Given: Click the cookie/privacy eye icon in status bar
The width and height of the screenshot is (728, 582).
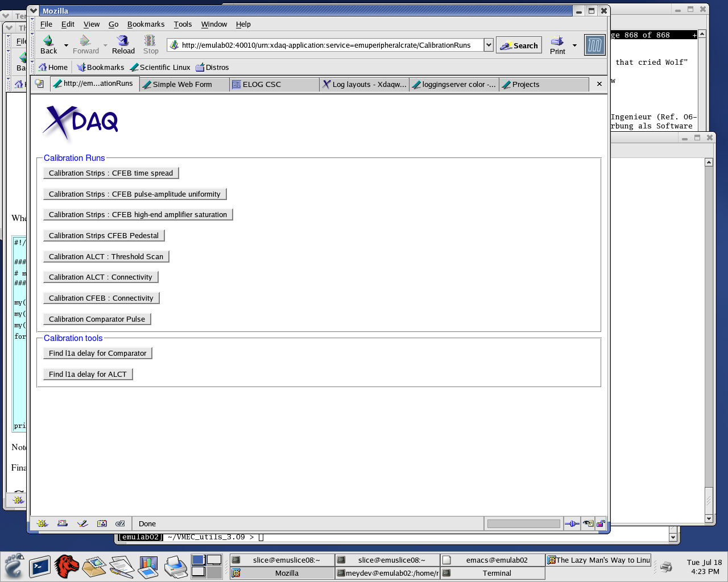Looking at the screenshot, I should pos(588,523).
